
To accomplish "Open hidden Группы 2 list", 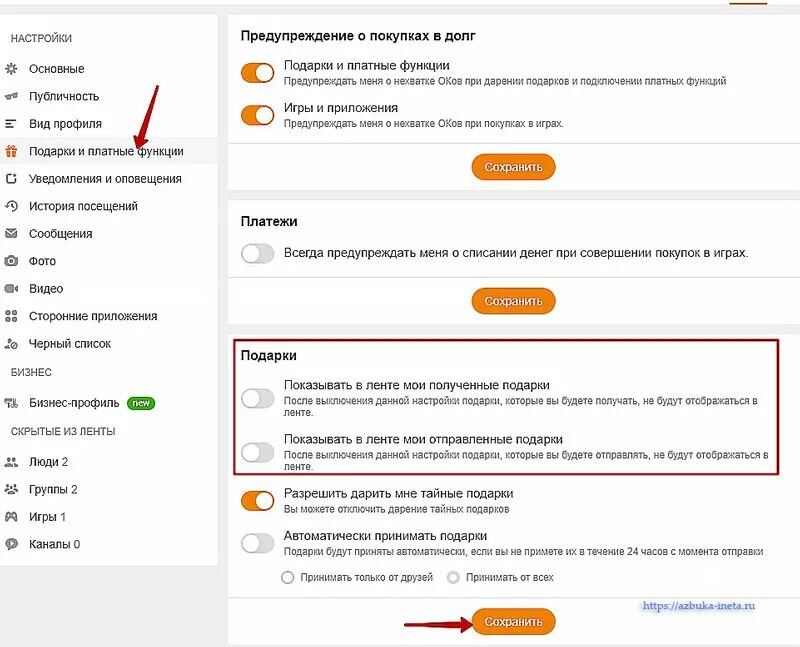I will 53,490.
